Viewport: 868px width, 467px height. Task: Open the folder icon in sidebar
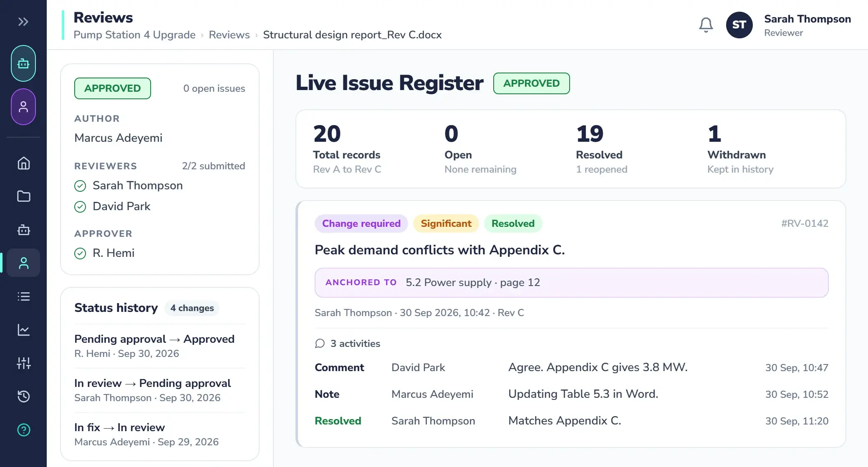(x=23, y=196)
